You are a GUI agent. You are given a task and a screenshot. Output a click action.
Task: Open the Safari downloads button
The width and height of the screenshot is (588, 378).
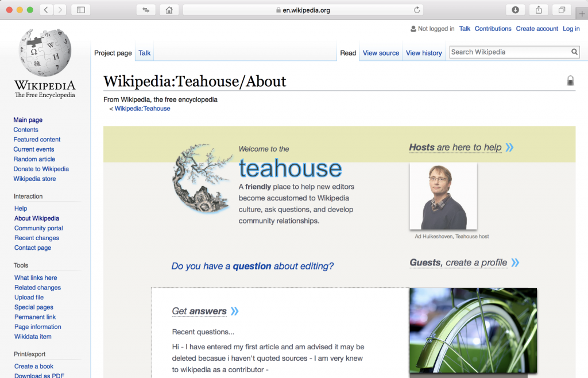[x=515, y=10]
